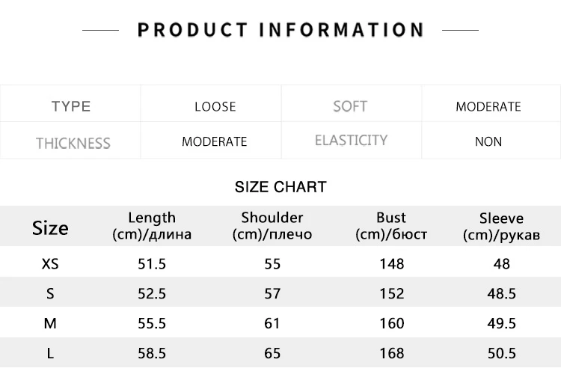The width and height of the screenshot is (561, 392).
Task: Select the Sleeve (cm) column header
Action: (501, 227)
